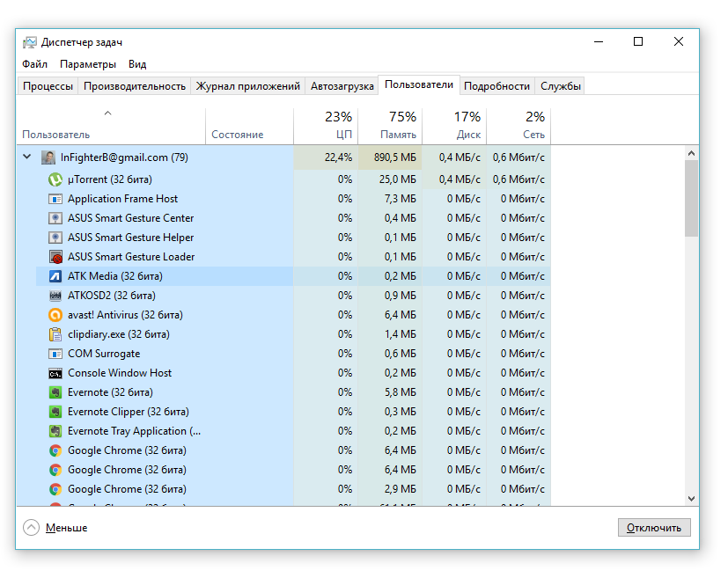
Task: Click the Task Manager title bar icon
Action: click(29, 43)
